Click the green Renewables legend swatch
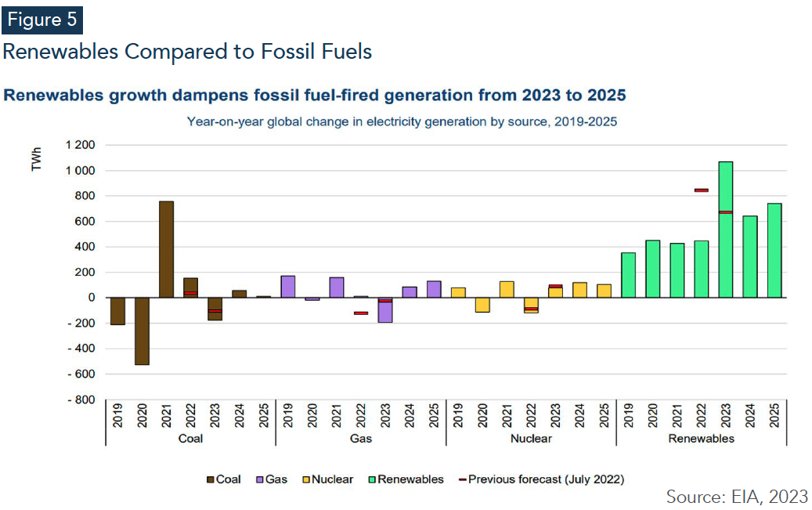 372,480
